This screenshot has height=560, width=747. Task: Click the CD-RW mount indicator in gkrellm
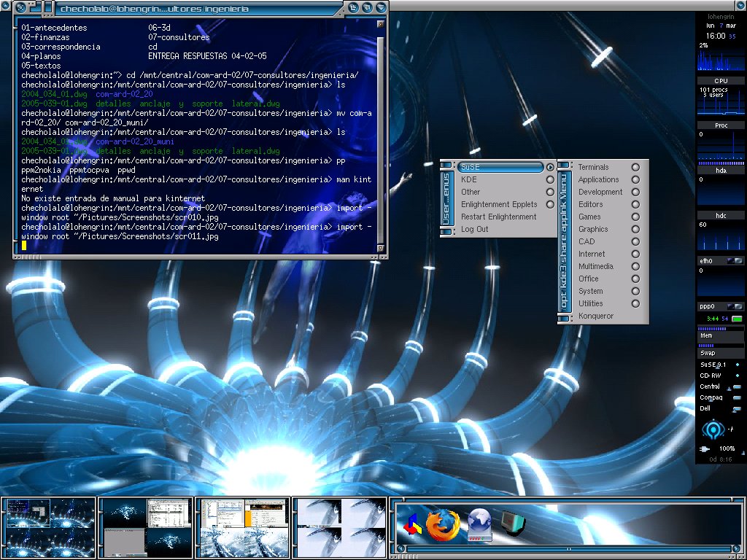(x=737, y=376)
